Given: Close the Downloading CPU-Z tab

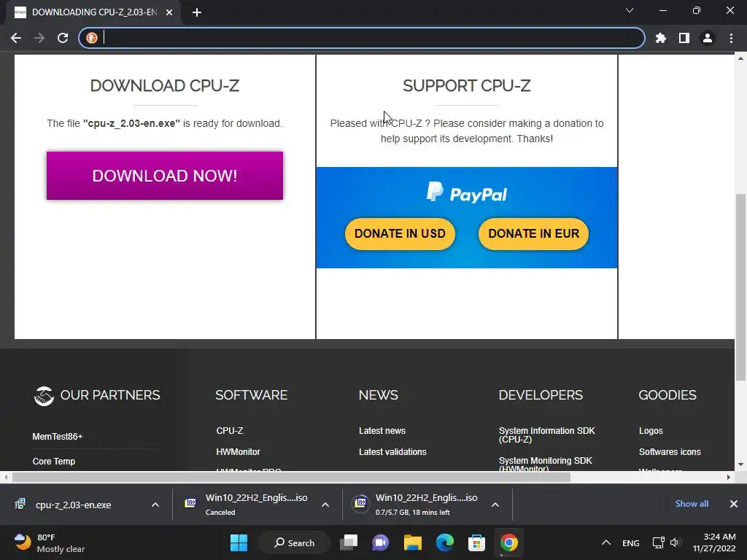Looking at the screenshot, I should pyautogui.click(x=169, y=12).
